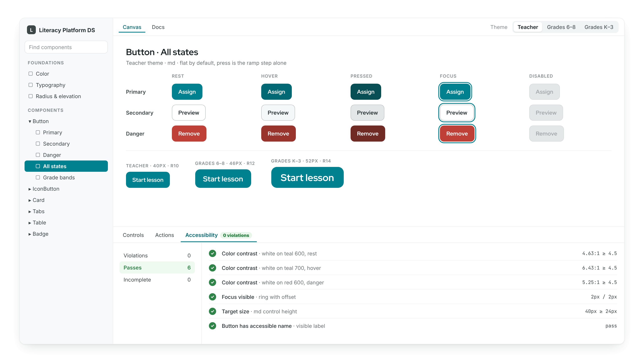Click the hover-state Preview button
644x362 pixels.
click(278, 113)
